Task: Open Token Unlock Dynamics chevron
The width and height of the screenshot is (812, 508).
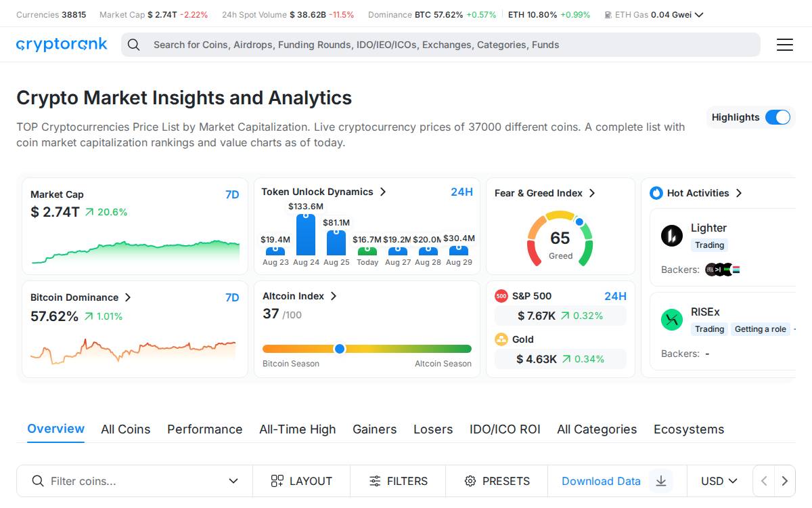Action: 383,192
